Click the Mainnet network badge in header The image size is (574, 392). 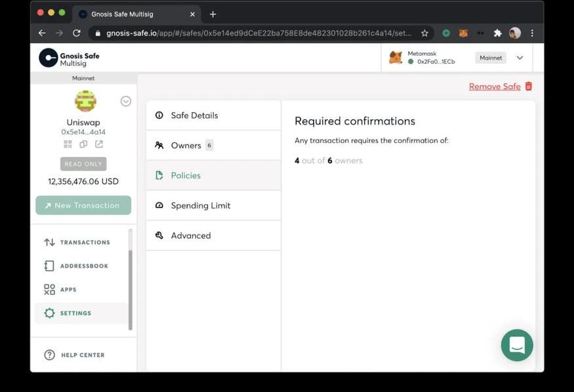coord(491,58)
